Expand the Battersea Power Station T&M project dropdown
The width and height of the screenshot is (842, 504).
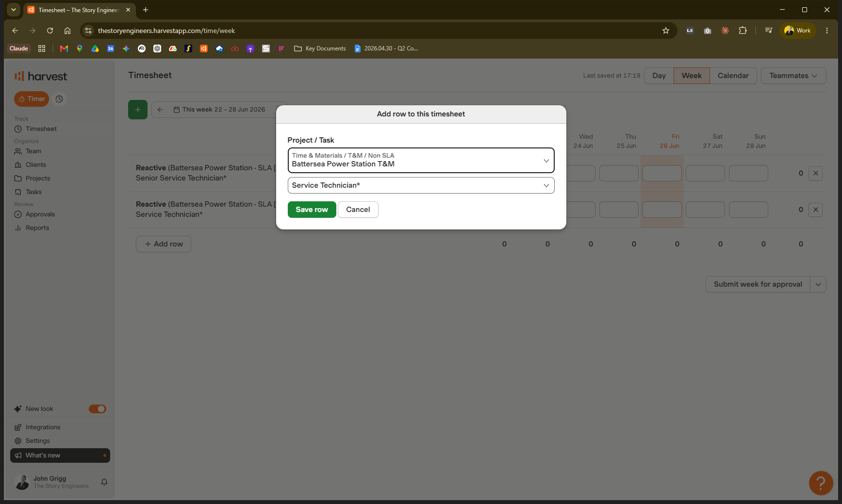pos(421,160)
